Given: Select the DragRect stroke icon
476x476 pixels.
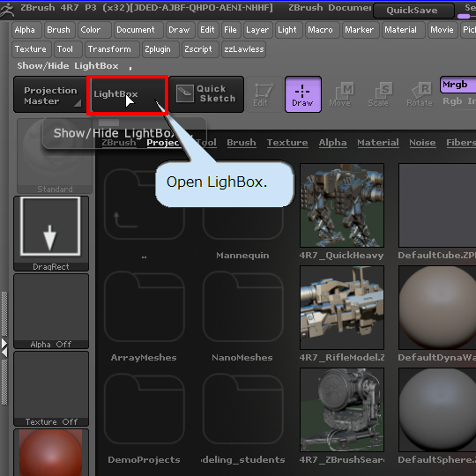Looking at the screenshot, I should click(x=51, y=233).
